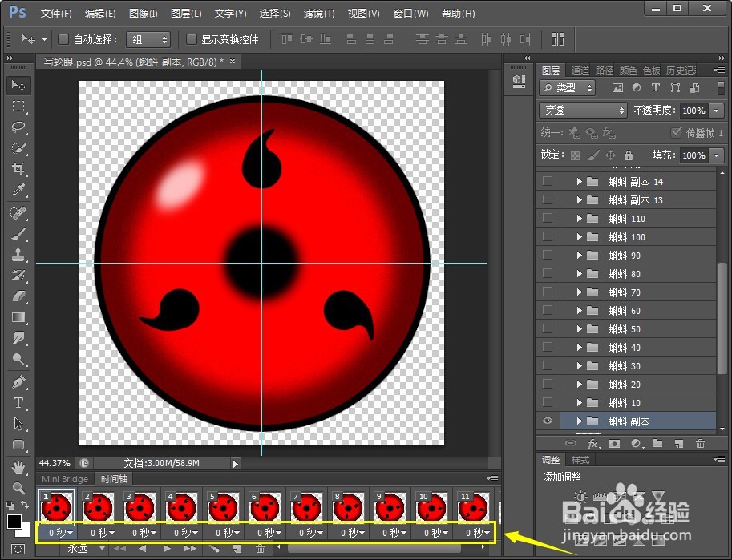Open the 图层(L) menu

[186, 14]
